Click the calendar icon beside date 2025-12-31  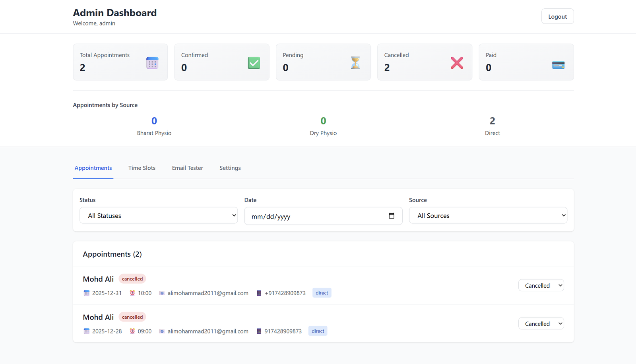87,293
